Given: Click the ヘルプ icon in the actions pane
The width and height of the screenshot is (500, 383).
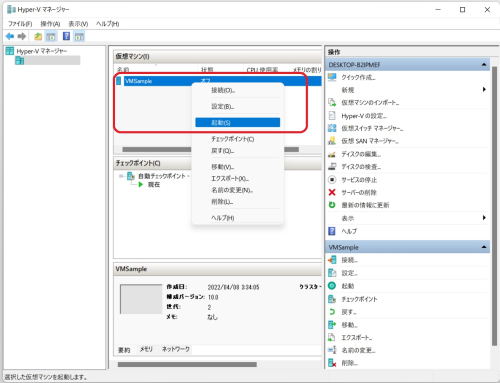Looking at the screenshot, I should tap(332, 231).
